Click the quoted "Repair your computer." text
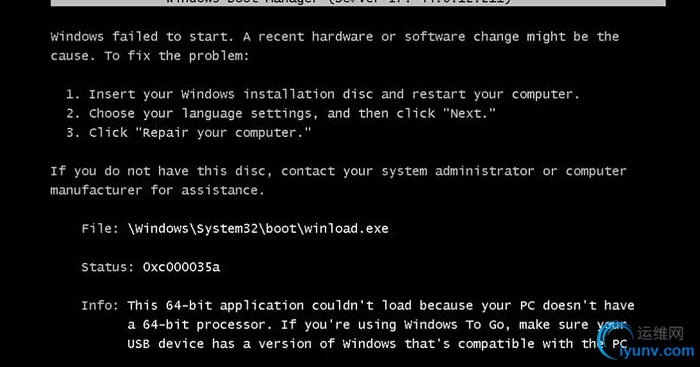The height and width of the screenshot is (367, 700). 223,133
